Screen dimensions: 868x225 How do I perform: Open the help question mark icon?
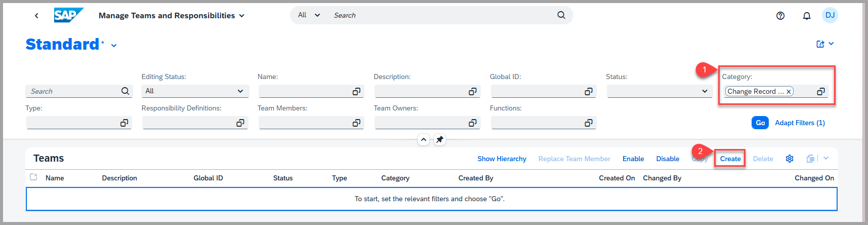coord(780,16)
